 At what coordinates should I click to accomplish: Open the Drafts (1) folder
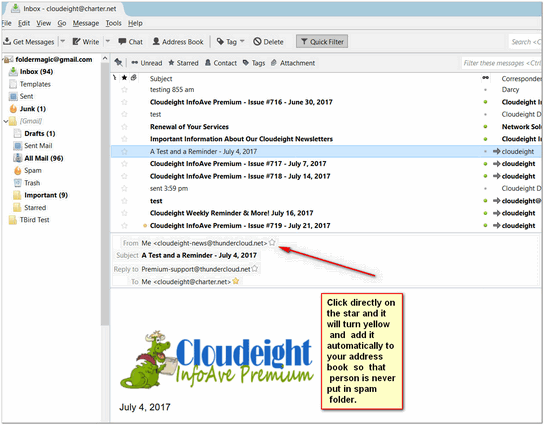pyautogui.click(x=39, y=134)
